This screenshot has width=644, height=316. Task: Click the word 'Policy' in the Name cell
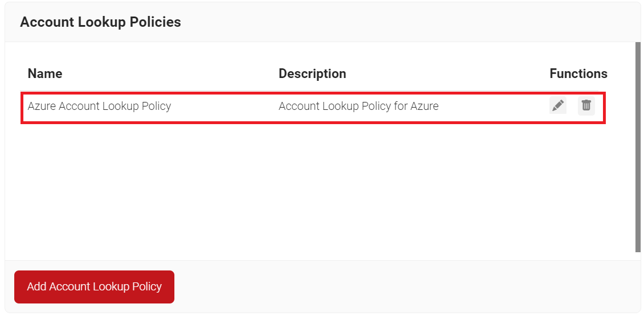pos(157,106)
